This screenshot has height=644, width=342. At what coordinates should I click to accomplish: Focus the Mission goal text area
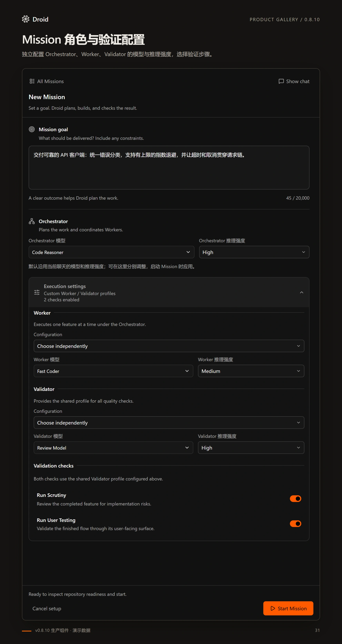(x=169, y=167)
